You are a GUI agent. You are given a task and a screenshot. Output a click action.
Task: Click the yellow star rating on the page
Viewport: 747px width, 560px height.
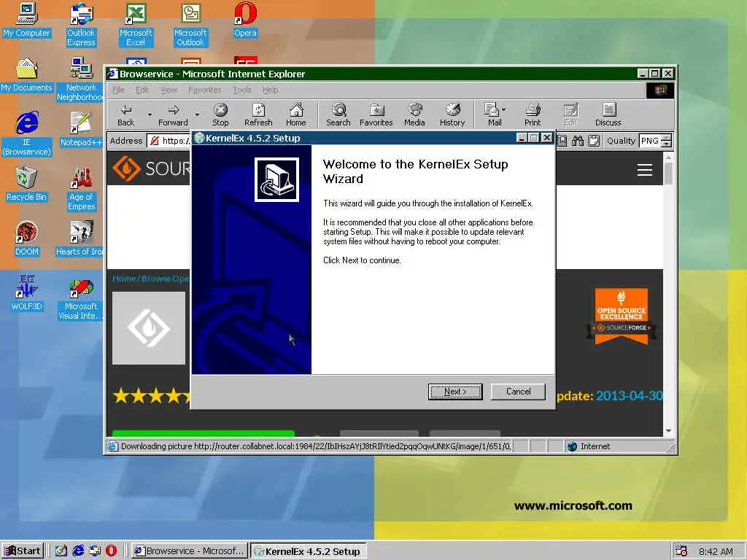[x=152, y=396]
